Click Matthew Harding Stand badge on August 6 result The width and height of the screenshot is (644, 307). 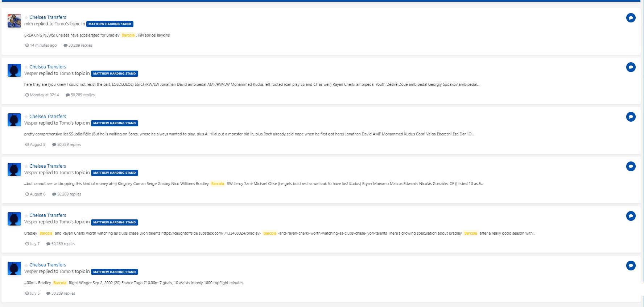click(115, 173)
